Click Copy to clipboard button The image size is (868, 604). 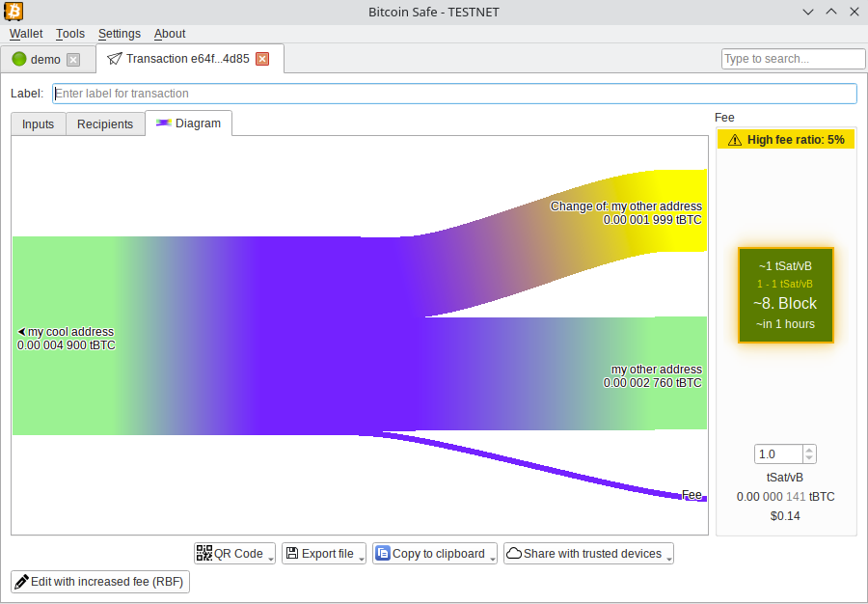435,553
